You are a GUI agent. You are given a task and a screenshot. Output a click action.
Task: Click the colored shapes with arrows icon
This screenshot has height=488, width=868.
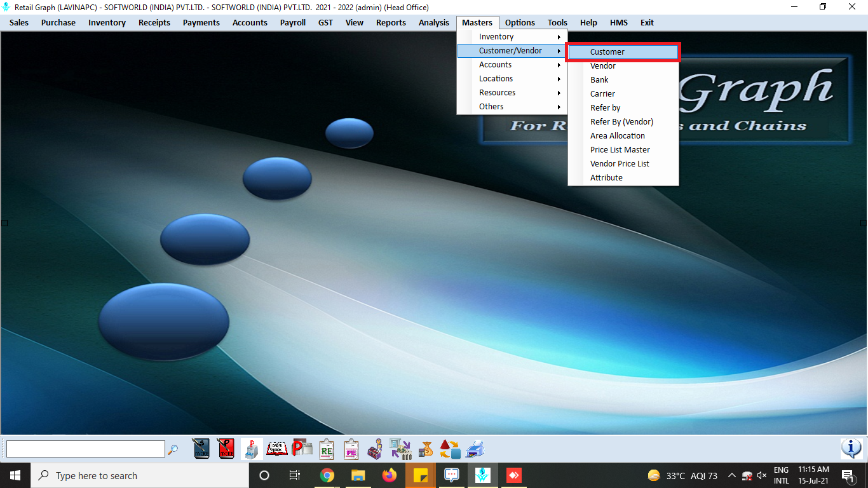(450, 449)
